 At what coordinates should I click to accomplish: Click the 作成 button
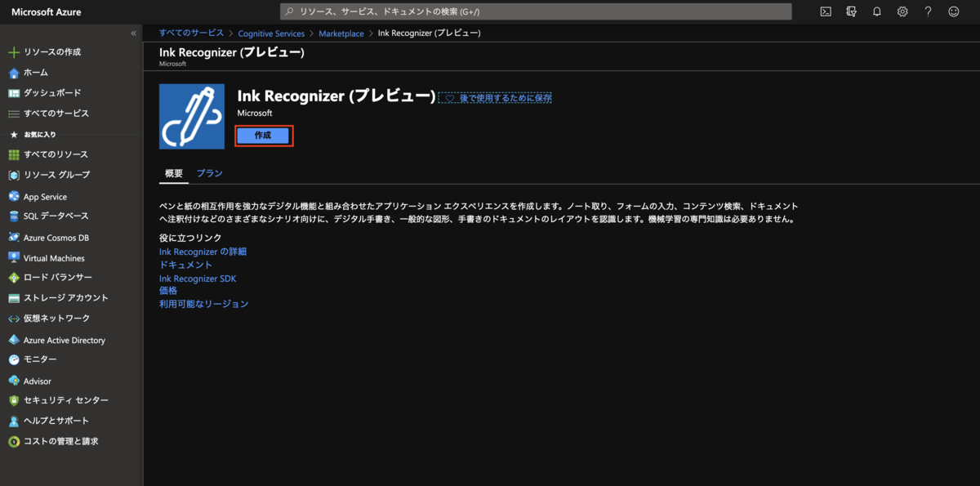coord(264,135)
